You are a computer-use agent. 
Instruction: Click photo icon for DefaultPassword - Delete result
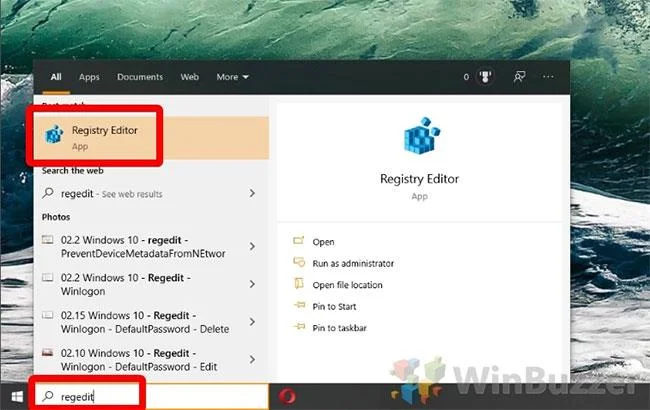point(48,315)
